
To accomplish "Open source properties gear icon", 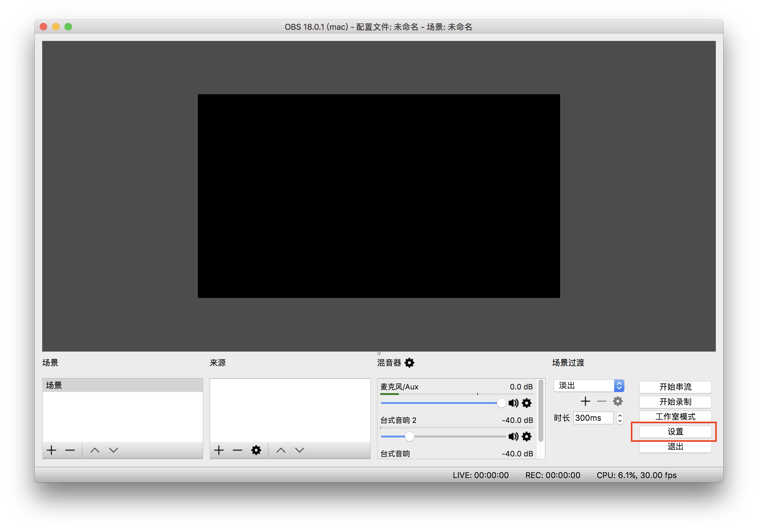I will coord(256,450).
